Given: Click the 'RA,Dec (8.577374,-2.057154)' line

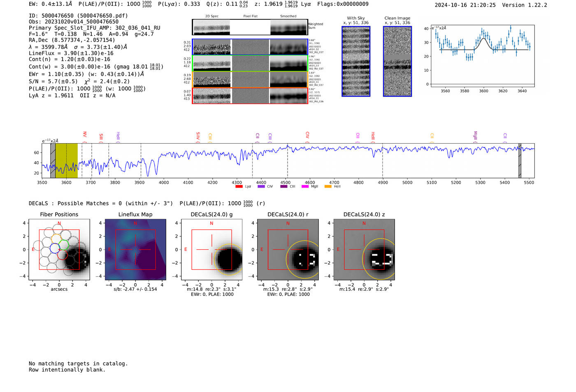Looking at the screenshot, I should click(x=72, y=40).
